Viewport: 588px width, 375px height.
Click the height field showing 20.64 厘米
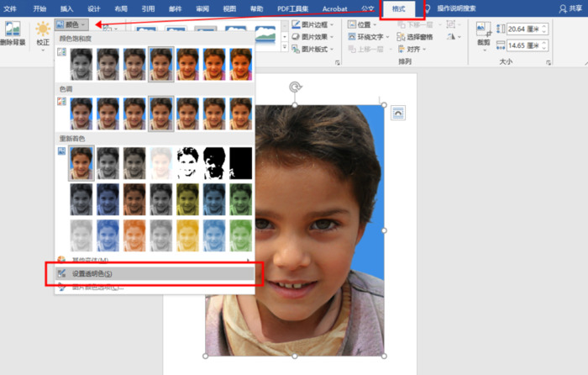pos(523,29)
